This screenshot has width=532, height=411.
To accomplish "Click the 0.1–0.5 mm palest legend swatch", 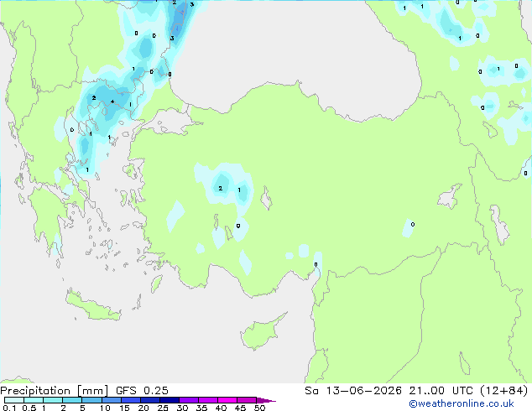I will (14, 400).
